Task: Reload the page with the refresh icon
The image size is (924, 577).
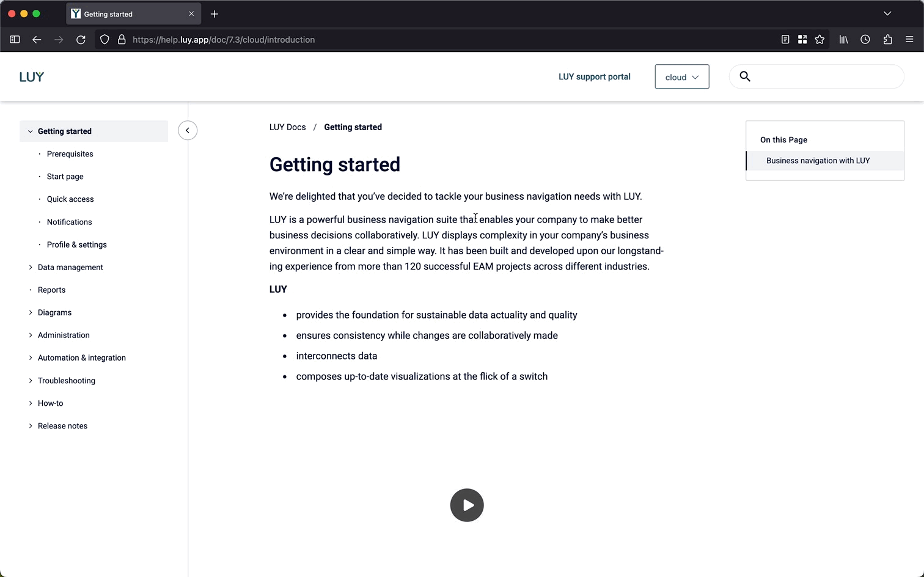Action: [x=81, y=40]
